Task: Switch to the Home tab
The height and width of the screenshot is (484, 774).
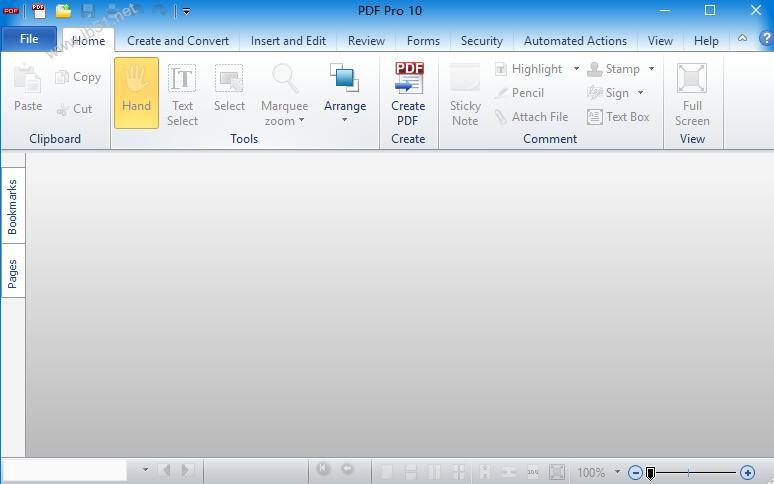Action: 88,40
